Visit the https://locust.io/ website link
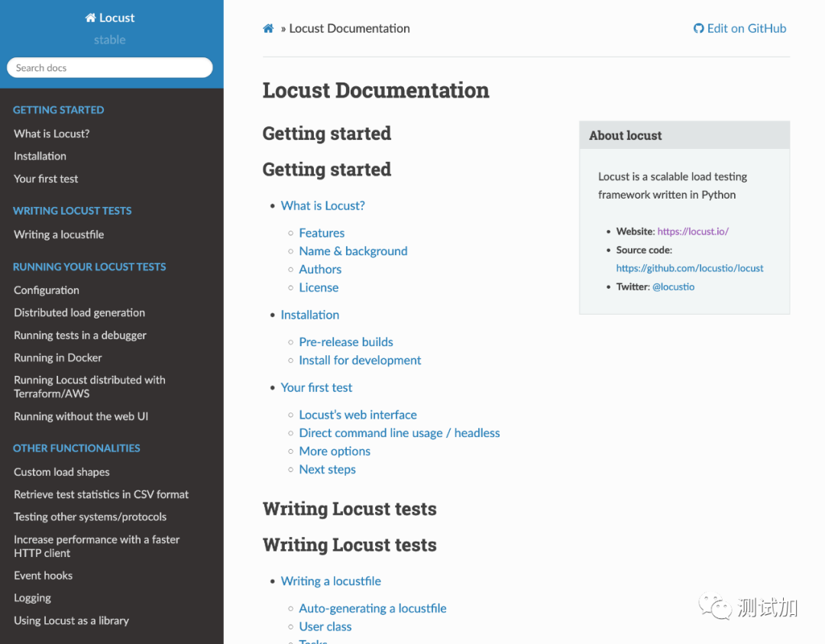The width and height of the screenshot is (825, 644). (693, 231)
